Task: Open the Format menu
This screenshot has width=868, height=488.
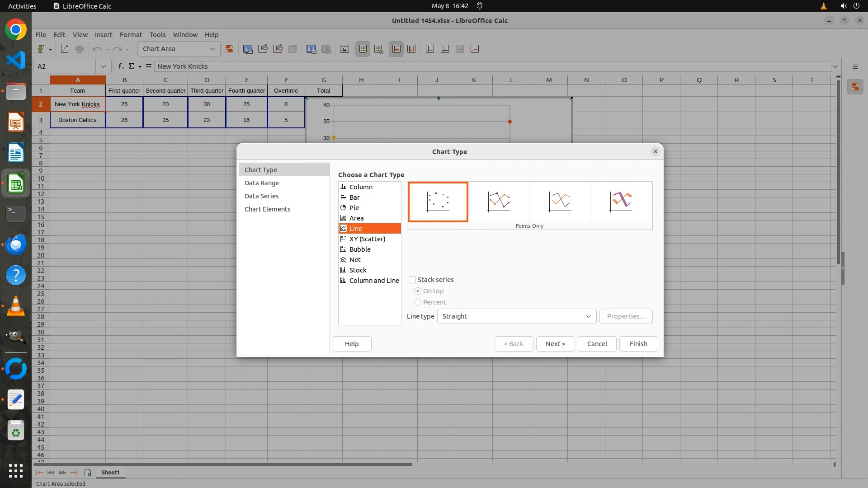Action: [x=131, y=35]
